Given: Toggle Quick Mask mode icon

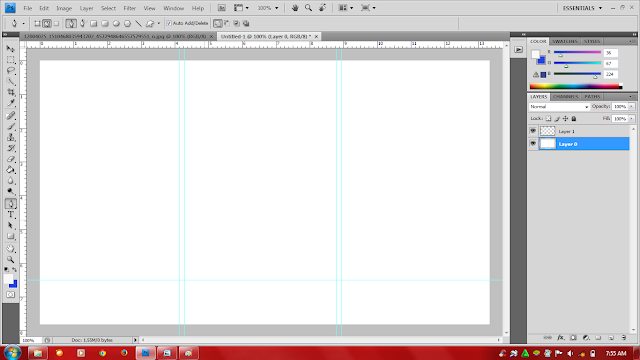Looking at the screenshot, I should click(11, 295).
